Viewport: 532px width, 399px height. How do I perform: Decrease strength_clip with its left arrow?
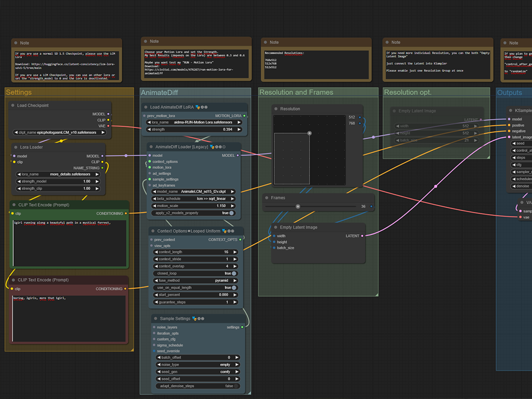(x=19, y=189)
